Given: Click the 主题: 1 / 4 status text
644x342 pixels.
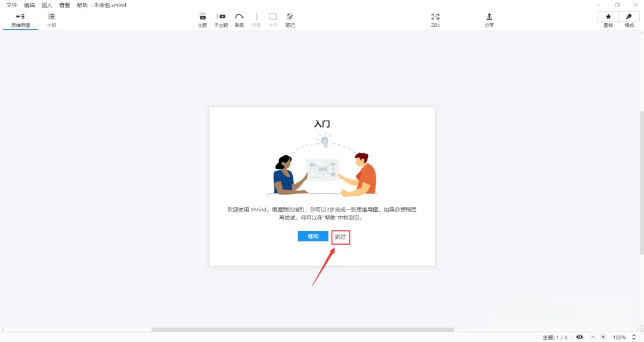Looking at the screenshot, I should tap(555, 337).
